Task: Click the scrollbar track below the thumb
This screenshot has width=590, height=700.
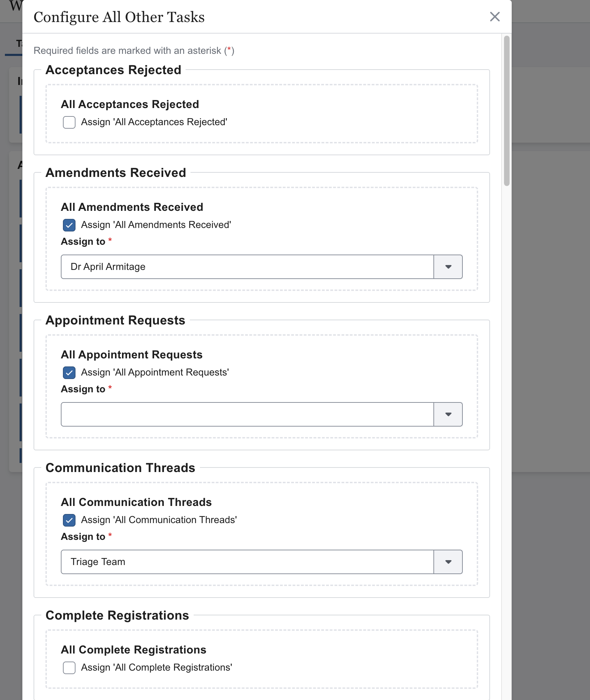Action: [506, 420]
